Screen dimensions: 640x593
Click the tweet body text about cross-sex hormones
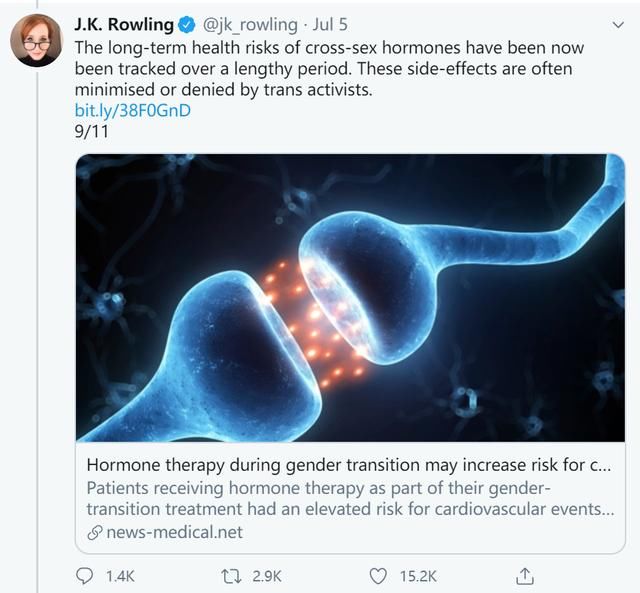tap(330, 67)
